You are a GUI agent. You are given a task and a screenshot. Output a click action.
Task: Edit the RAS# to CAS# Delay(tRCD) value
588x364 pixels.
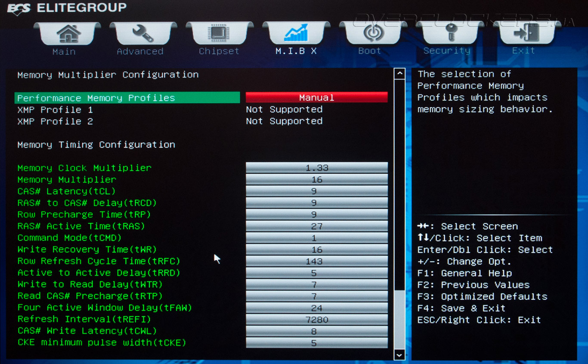[317, 203]
